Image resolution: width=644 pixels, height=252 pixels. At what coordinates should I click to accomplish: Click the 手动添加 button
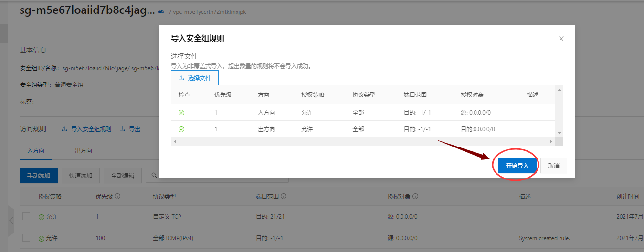39,175
